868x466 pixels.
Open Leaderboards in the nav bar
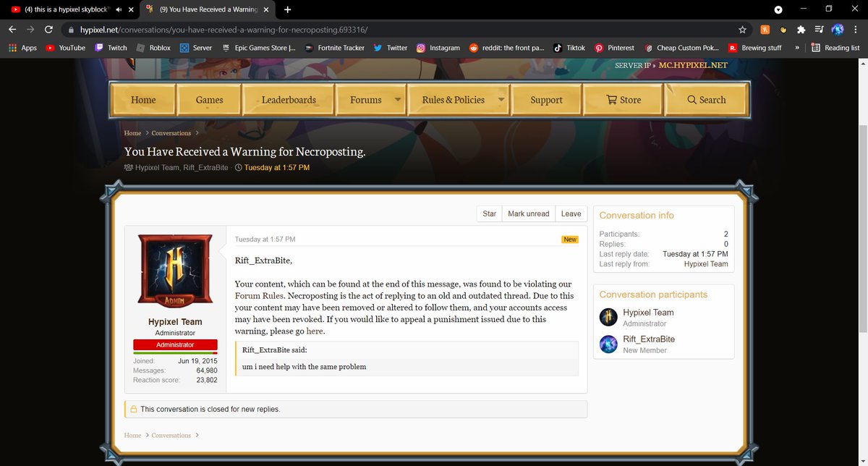289,100
